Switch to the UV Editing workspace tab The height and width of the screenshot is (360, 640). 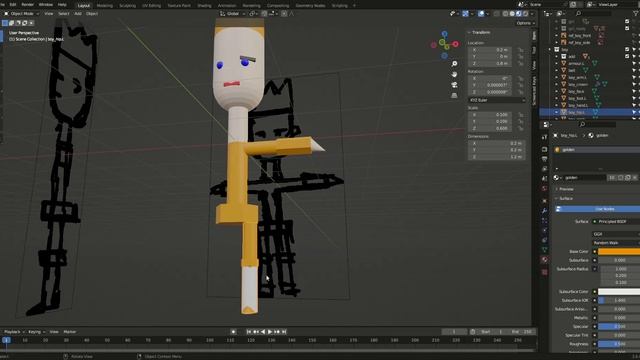point(151,6)
